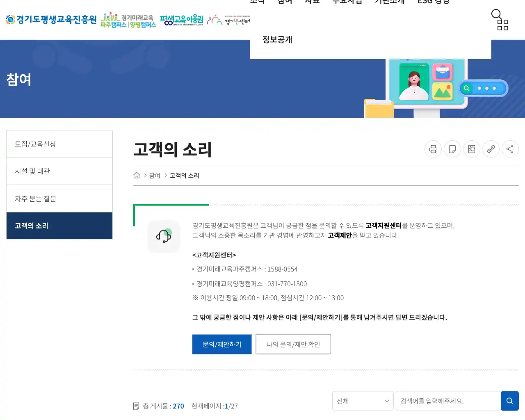The image size is (525, 420).
Task: Visit the 경기미래교육 파주캠퍼스·양평캠퍼스 logo
Action: pos(128,20)
